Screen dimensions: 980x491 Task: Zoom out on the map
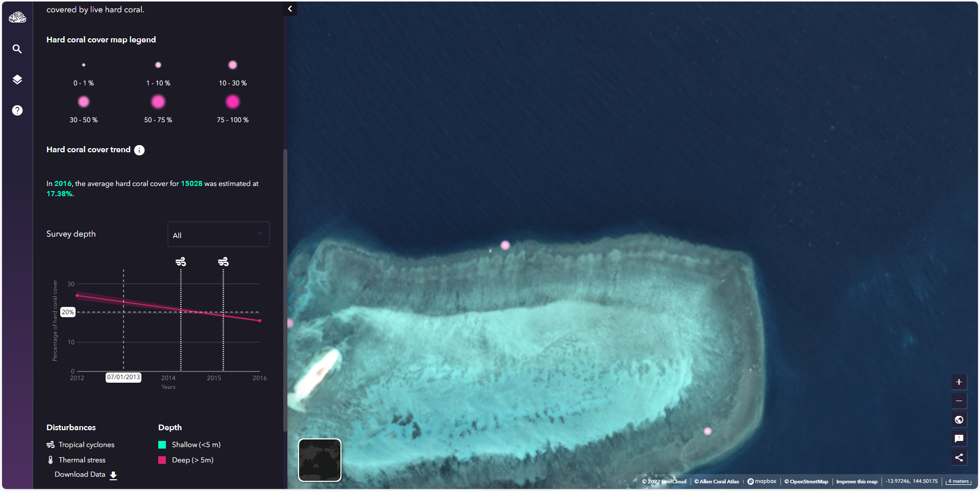(959, 401)
